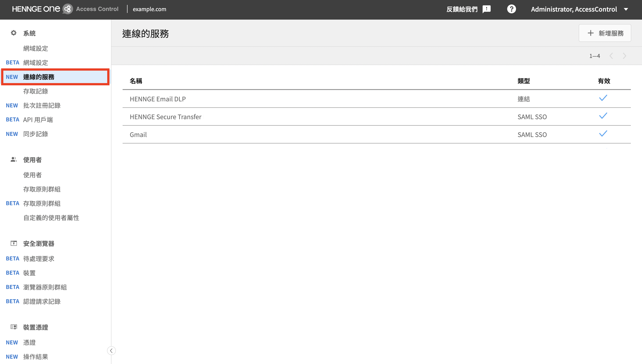
Task: Open the Administrator account dropdown arrow
Action: click(x=626, y=9)
